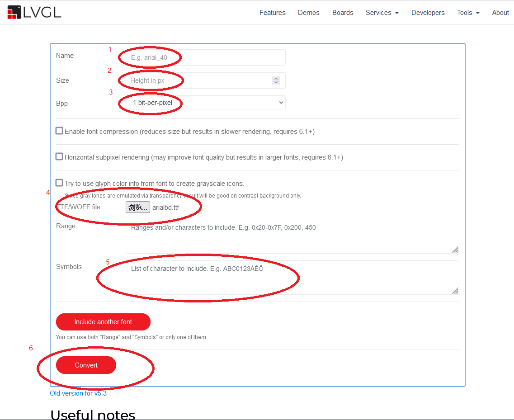The width and height of the screenshot is (514, 420).
Task: Expand the Services dropdown menu
Action: [x=382, y=13]
